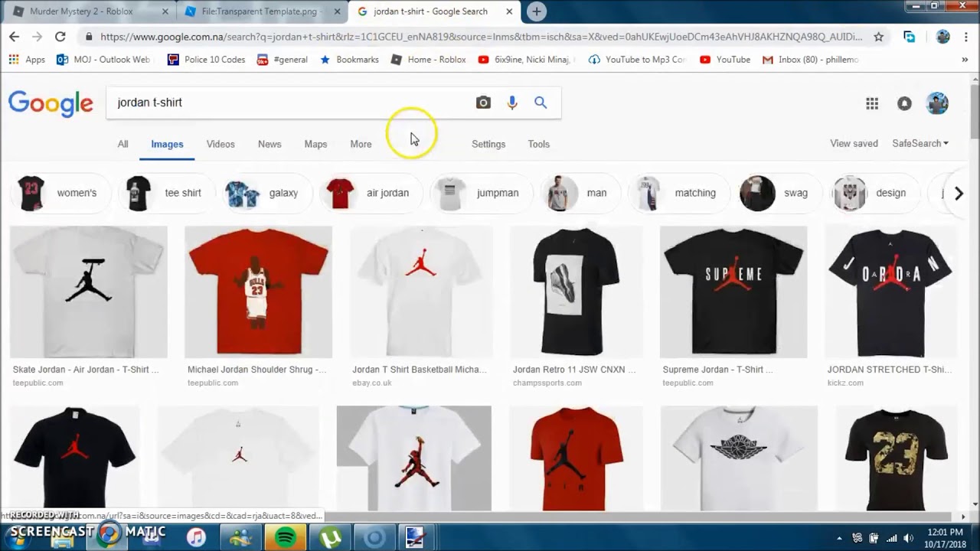
Task: Switch to the All results tab
Action: 122,144
